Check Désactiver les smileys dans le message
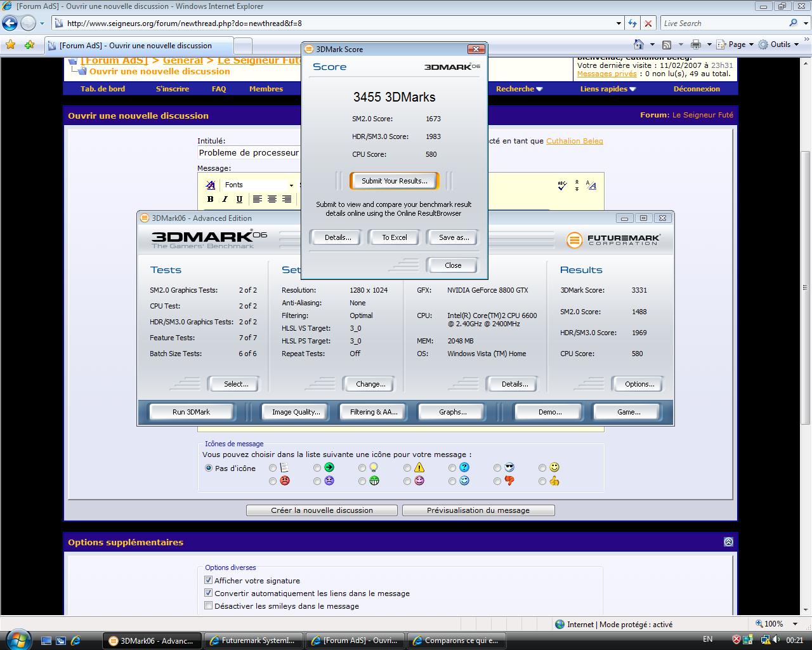Image resolution: width=812 pixels, height=650 pixels. pyautogui.click(x=208, y=606)
